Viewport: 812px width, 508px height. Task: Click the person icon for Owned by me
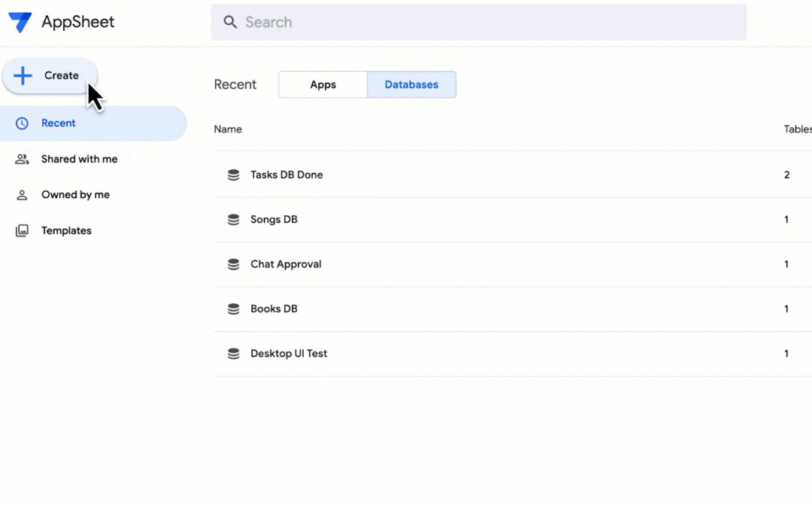coord(22,195)
